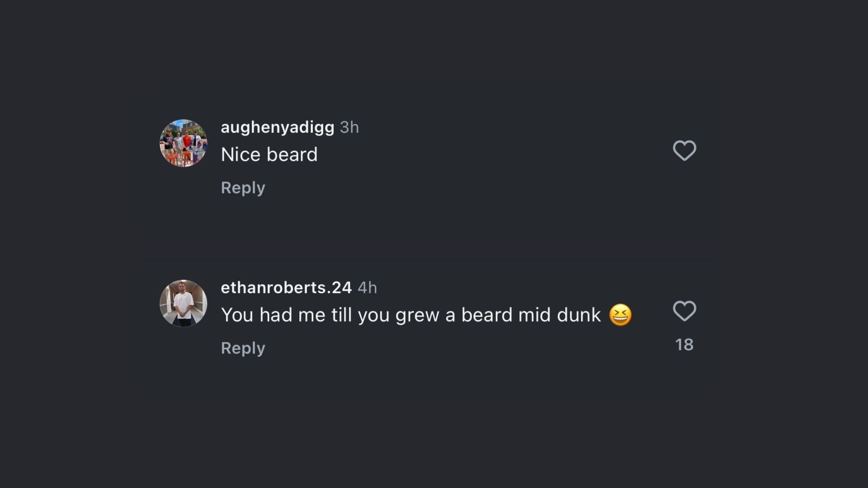Click the 3h timestamp
The width and height of the screenshot is (868, 488).
[x=349, y=127]
